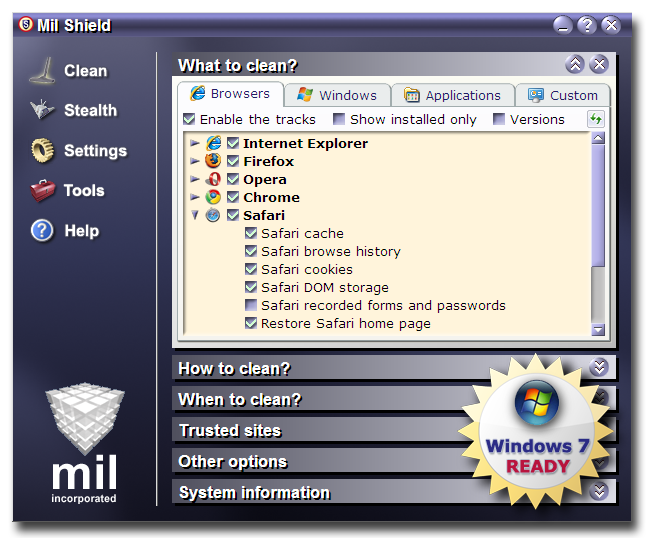Open the Help menu label
This screenshot has width=650, height=538.
(82, 231)
